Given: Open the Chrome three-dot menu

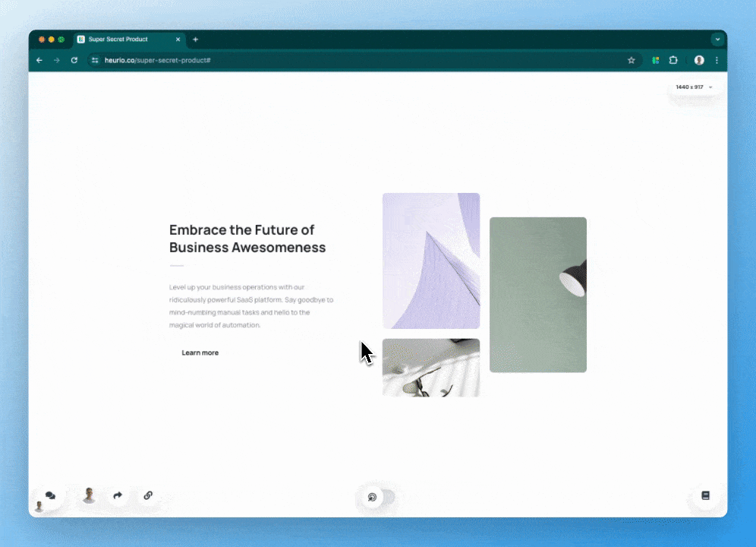Looking at the screenshot, I should pyautogui.click(x=717, y=60).
